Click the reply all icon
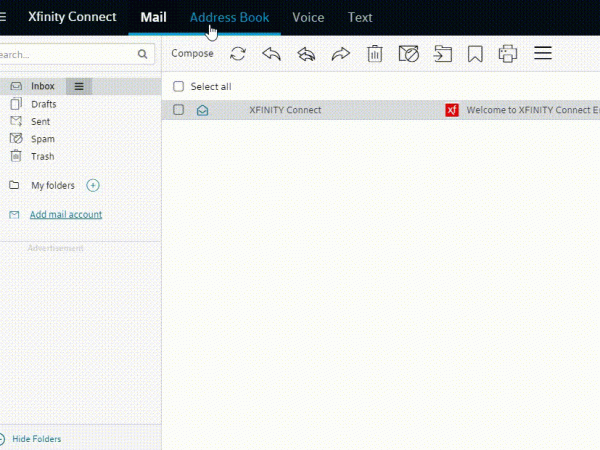The width and height of the screenshot is (600, 450). click(306, 54)
